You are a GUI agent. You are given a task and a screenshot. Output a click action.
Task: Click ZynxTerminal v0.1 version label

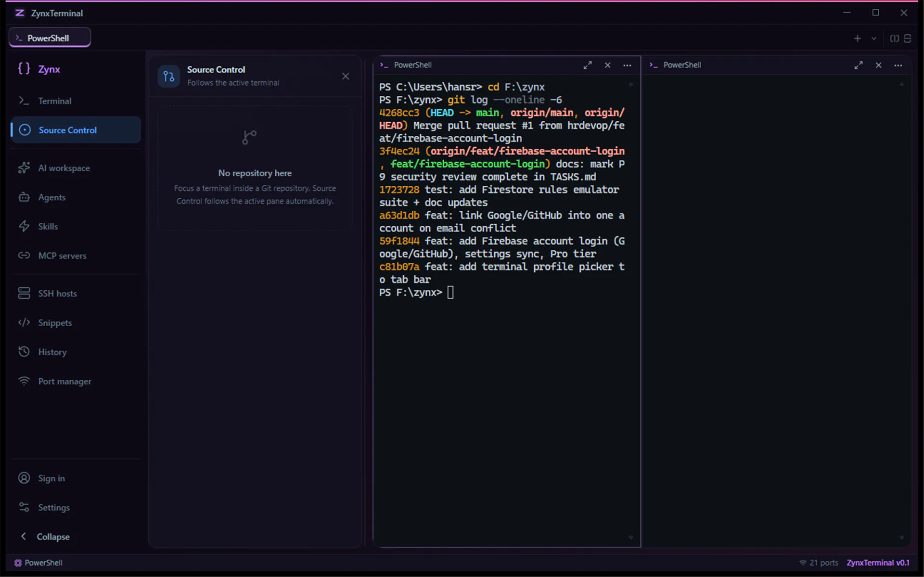[x=878, y=563]
